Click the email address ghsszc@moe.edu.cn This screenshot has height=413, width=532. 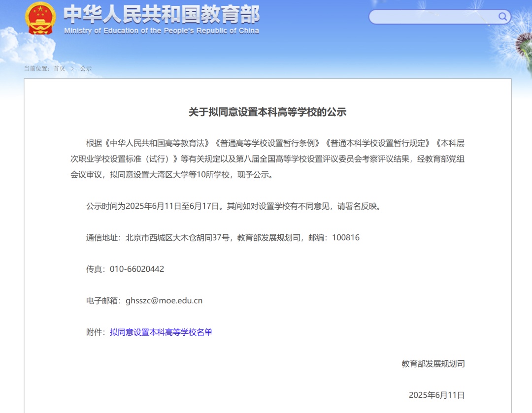165,300
